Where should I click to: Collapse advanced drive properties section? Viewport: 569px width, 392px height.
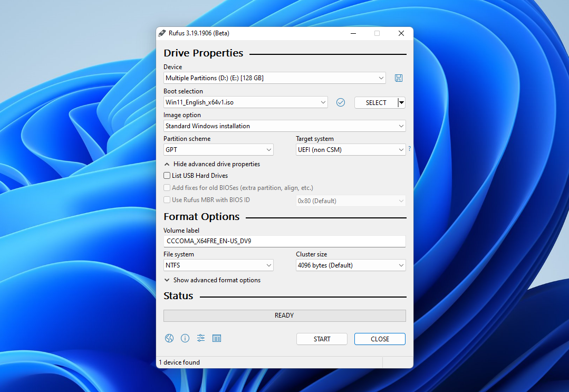[211, 164]
